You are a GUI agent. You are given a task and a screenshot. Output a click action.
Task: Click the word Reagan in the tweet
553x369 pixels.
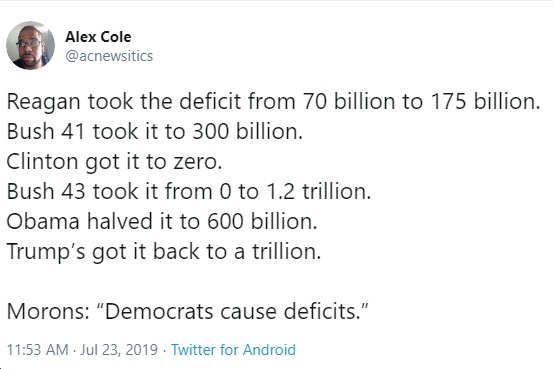click(44, 102)
